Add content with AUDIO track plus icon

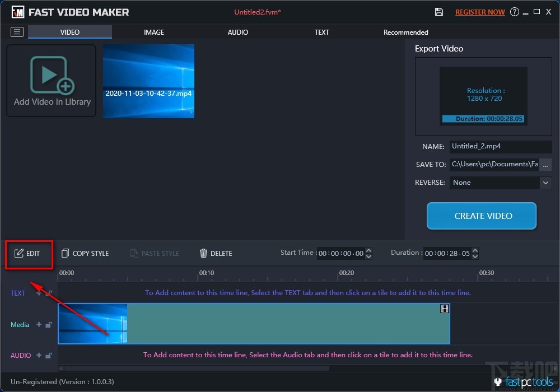point(39,355)
